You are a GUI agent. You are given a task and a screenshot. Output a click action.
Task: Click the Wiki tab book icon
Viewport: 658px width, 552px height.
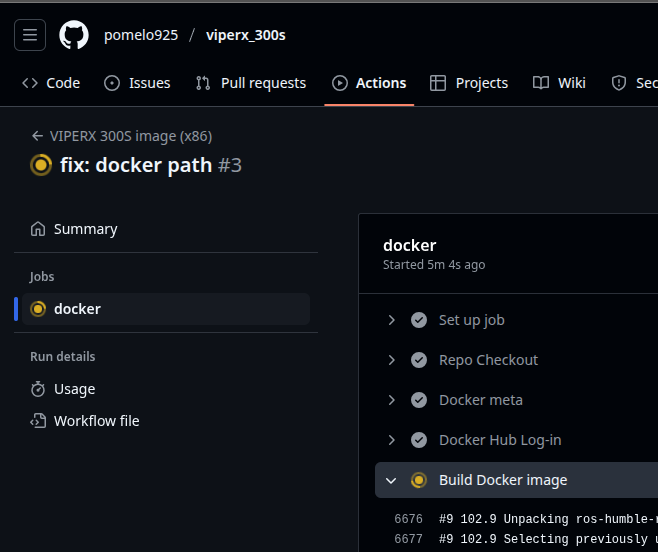point(540,83)
